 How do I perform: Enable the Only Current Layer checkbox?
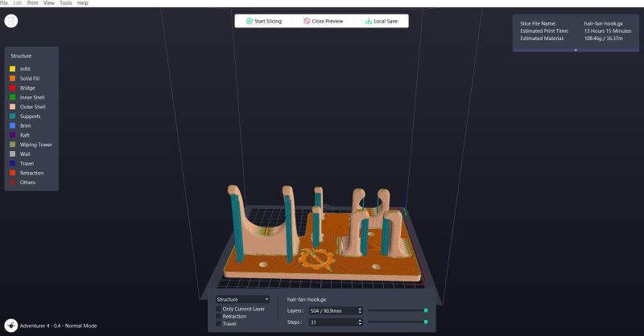pyautogui.click(x=218, y=309)
